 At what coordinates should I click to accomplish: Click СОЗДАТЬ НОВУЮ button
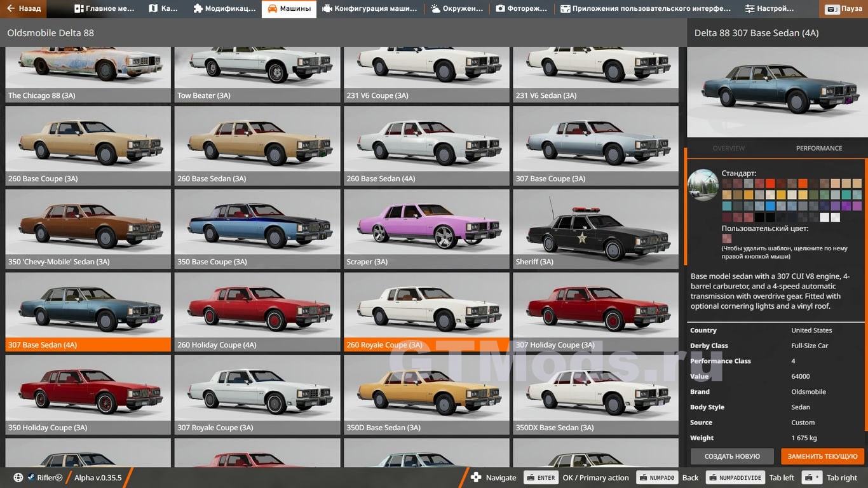pos(732,456)
